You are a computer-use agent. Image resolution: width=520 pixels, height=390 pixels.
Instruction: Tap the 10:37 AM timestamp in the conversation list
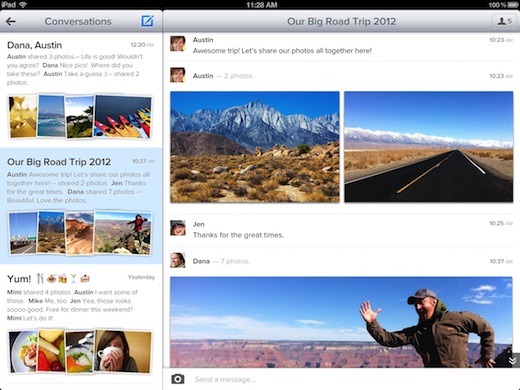pyautogui.click(x=143, y=161)
